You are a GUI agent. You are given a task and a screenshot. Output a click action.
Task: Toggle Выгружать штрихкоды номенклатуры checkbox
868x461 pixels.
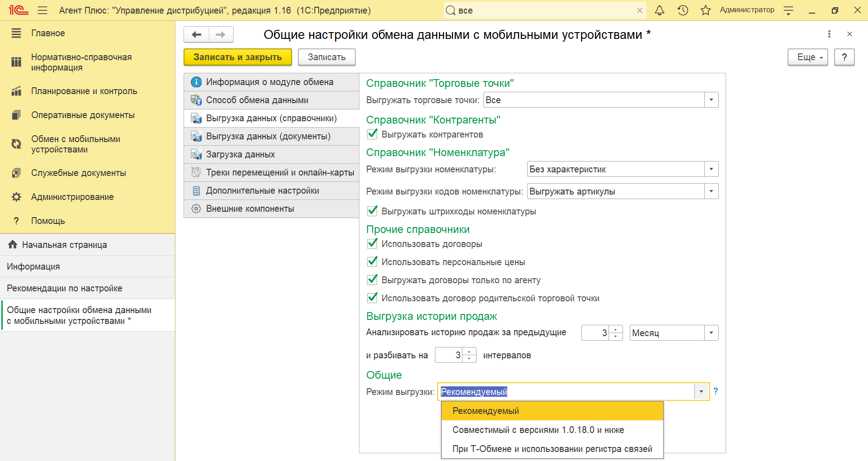(x=373, y=211)
